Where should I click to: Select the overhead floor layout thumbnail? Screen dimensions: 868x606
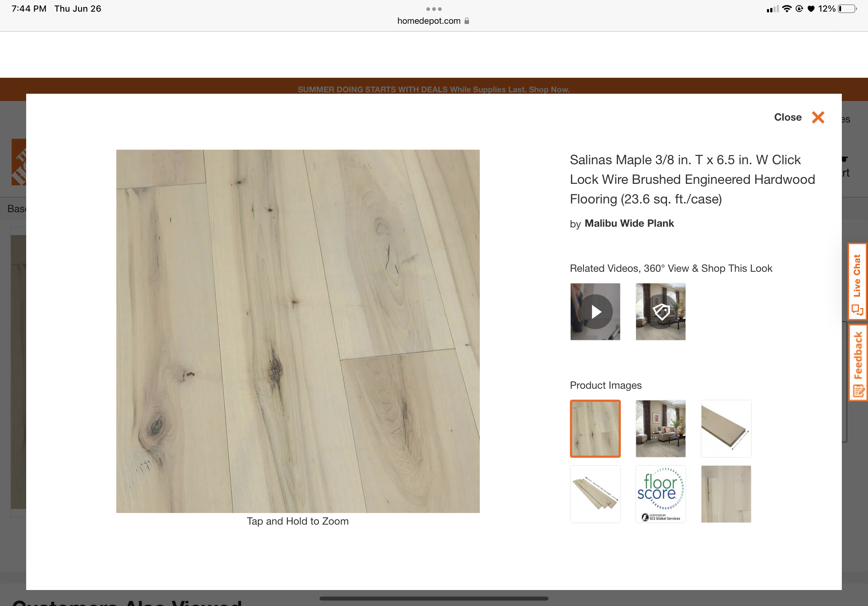point(726,494)
